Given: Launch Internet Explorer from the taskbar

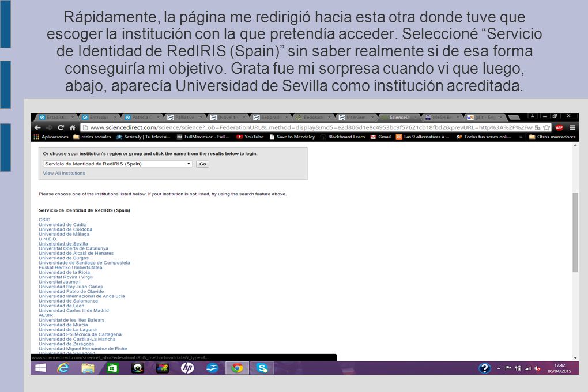Looking at the screenshot, I should click(x=63, y=368).
